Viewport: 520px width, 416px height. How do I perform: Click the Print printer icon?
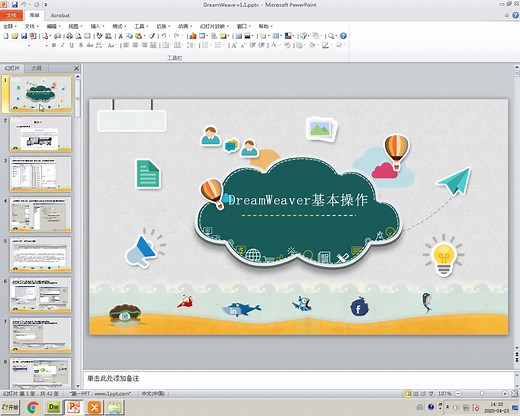click(70, 36)
